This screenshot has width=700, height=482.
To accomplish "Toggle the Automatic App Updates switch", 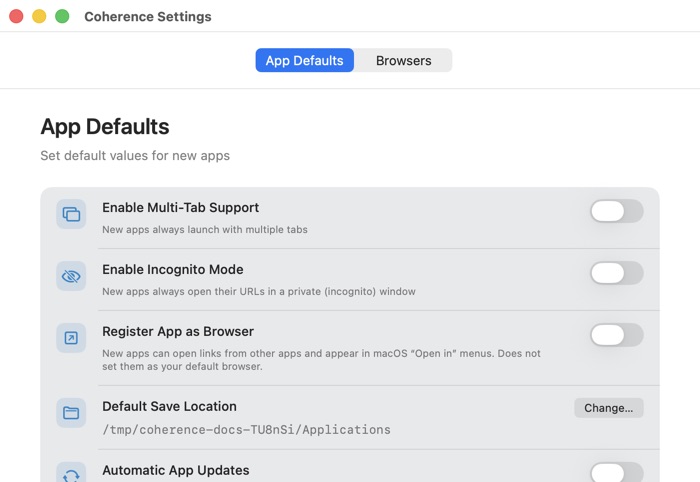I will coord(617,472).
